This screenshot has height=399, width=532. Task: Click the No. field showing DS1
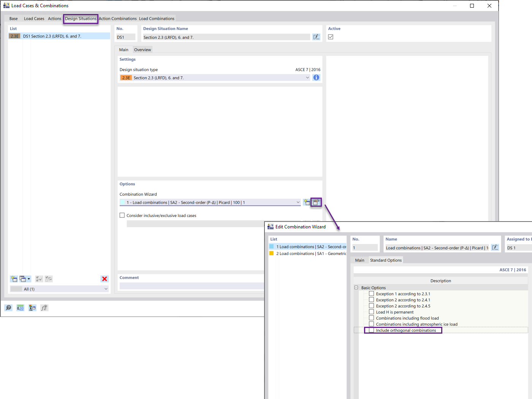(126, 37)
